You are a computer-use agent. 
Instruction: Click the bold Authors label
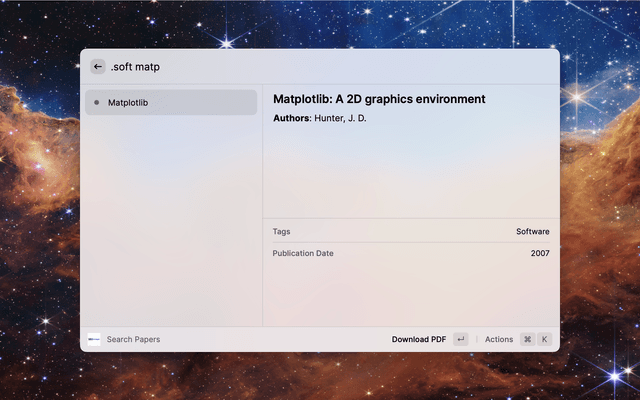[x=291, y=118]
